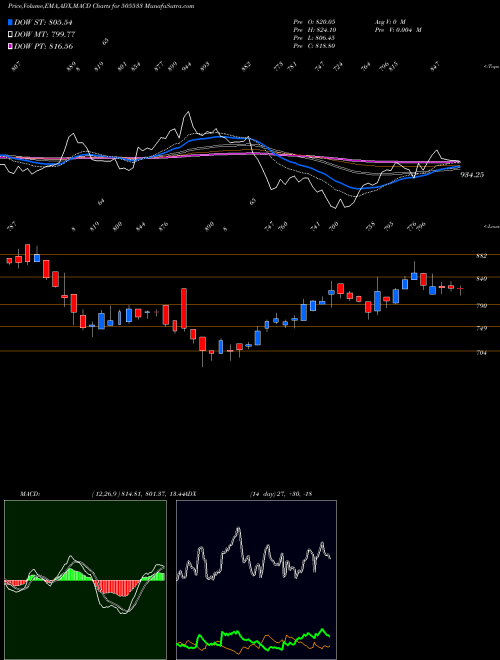Click the 'Pre O: 820.05' open value
The image size is (500, 660).
point(314,21)
